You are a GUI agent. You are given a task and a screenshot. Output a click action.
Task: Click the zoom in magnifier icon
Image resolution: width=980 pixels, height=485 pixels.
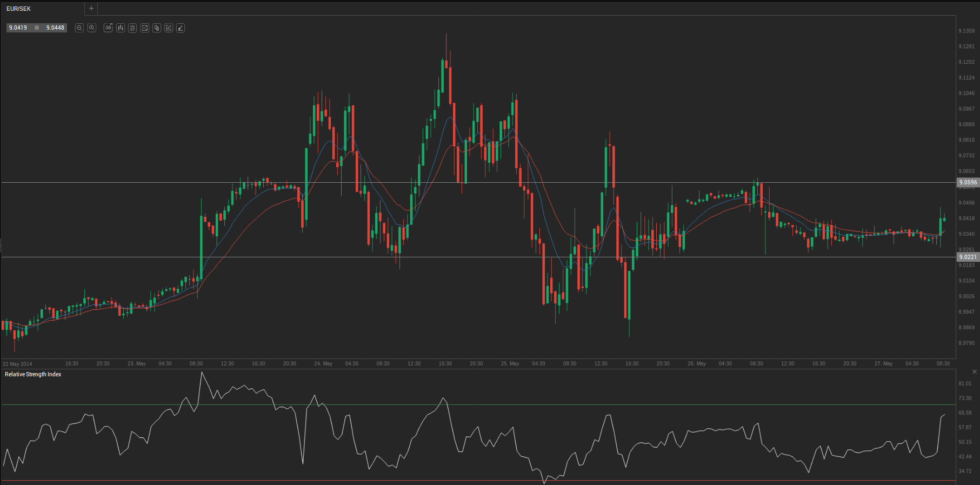coord(92,28)
